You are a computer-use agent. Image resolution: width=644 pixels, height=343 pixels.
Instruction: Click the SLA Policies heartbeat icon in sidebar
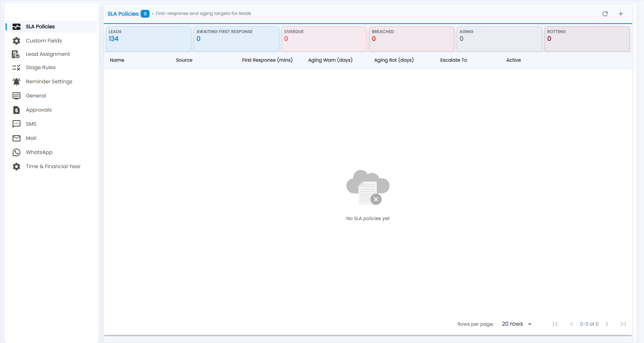click(16, 27)
